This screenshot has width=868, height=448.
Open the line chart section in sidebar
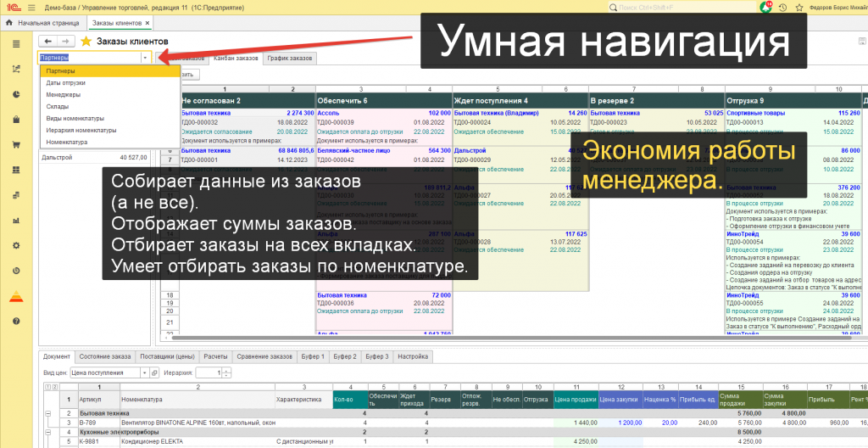coord(16,70)
